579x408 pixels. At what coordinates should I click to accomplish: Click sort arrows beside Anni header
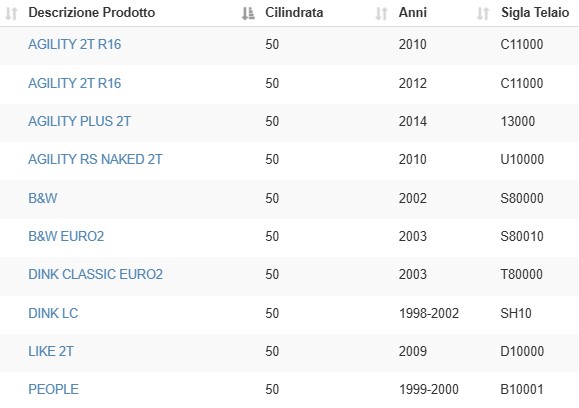pos(381,14)
